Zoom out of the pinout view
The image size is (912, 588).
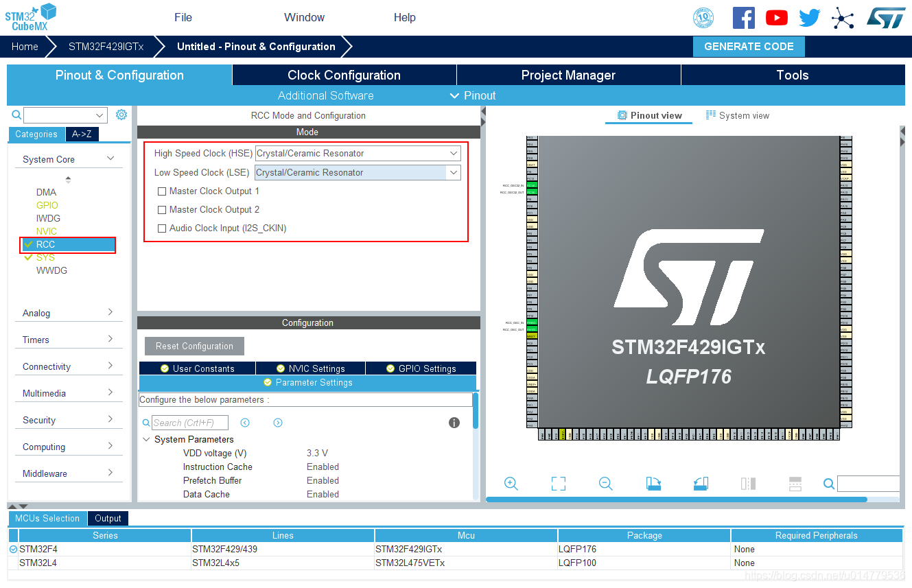tap(606, 484)
